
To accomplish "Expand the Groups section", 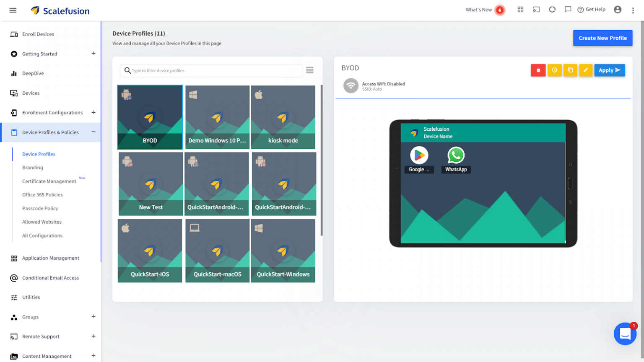I will tap(93, 317).
